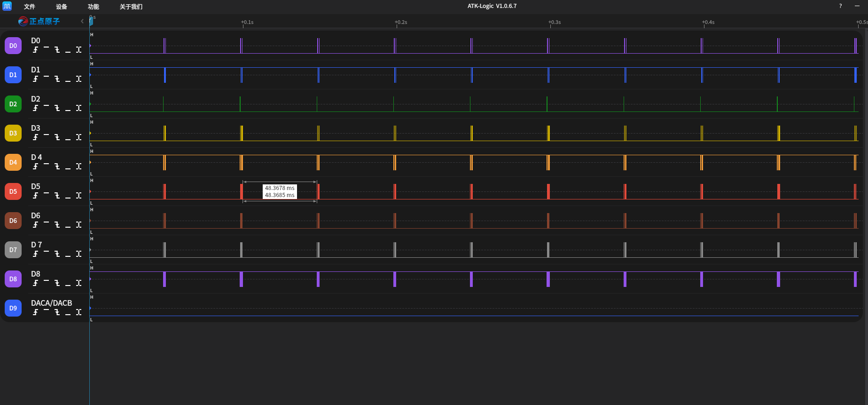This screenshot has width=868, height=405.
Task: Select the D8 channel name label
Action: [36, 274]
